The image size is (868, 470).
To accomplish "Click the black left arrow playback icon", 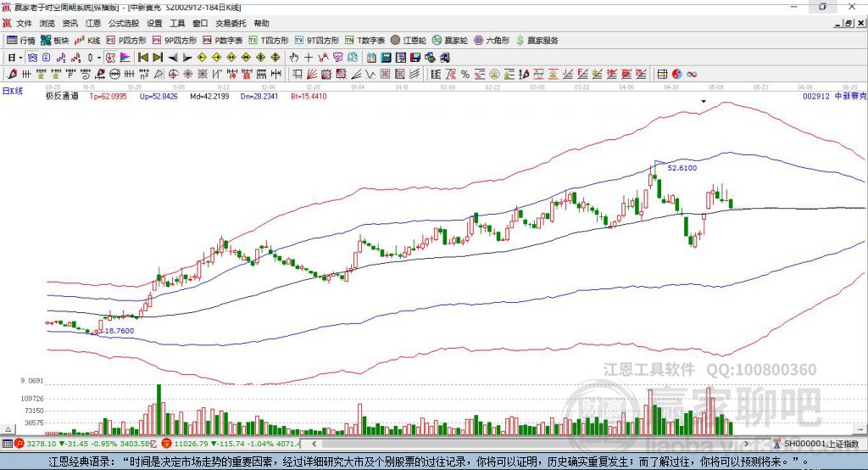I will (x=173, y=58).
